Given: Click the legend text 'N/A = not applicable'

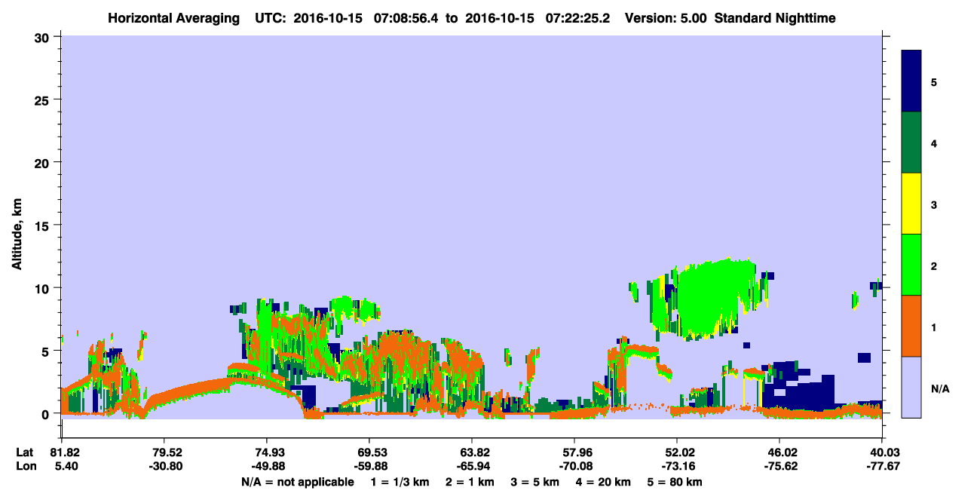Looking at the screenshot, I should 298,482.
